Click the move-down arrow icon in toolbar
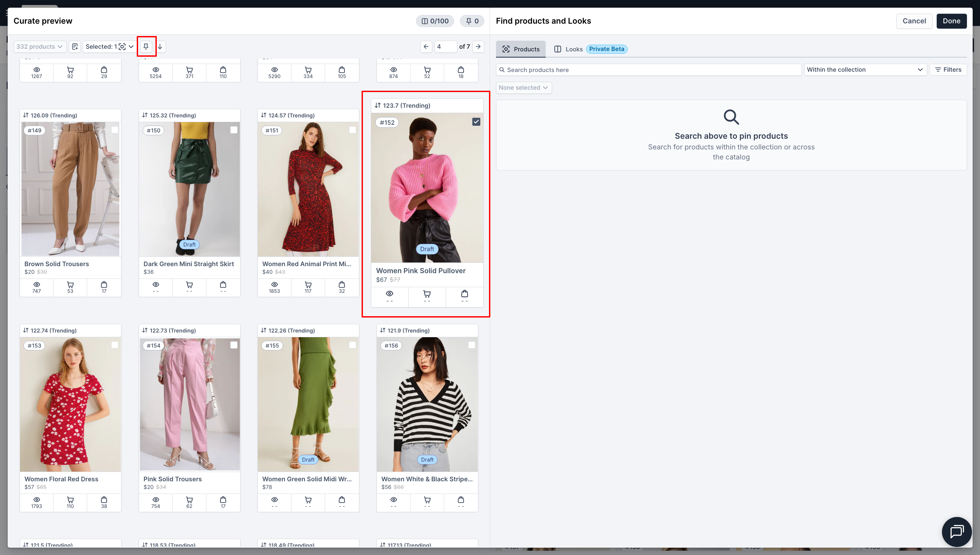980x555 pixels. point(160,46)
